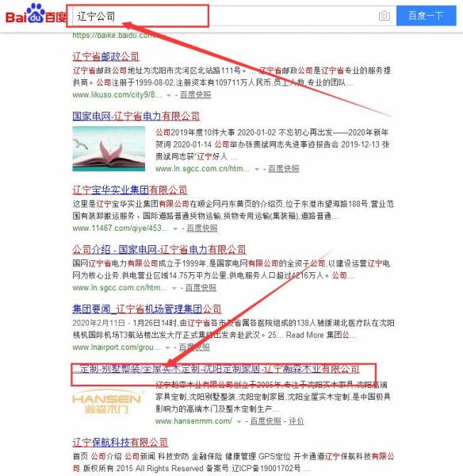Click the open book thumbnail image
This screenshot has height=476, width=463.
click(x=109, y=149)
